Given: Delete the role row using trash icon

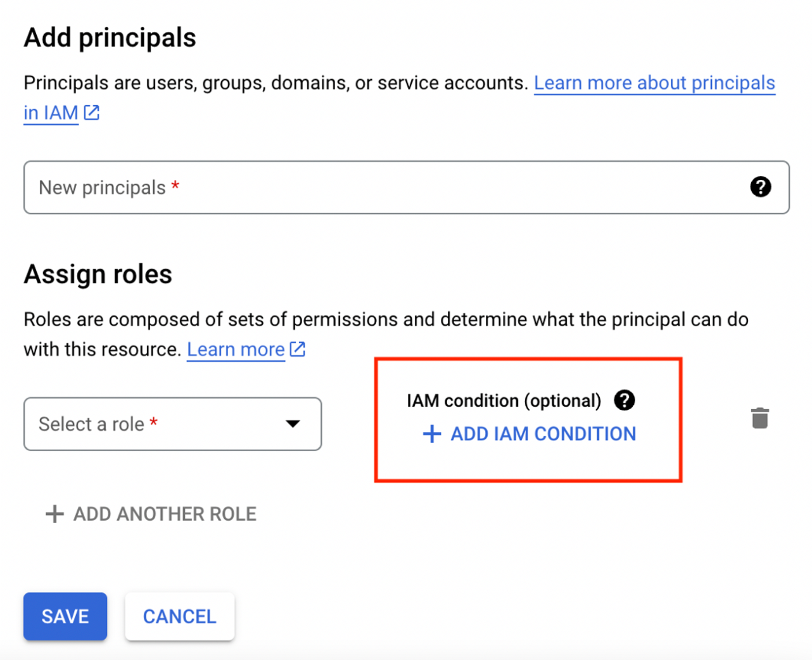Looking at the screenshot, I should (x=759, y=418).
